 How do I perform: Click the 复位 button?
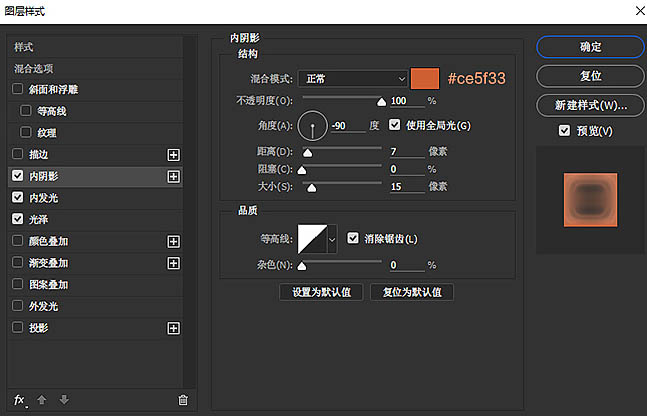590,76
